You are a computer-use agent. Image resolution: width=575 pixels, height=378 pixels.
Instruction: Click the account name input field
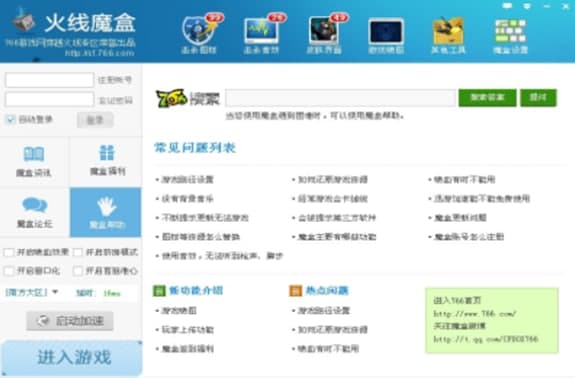50,80
